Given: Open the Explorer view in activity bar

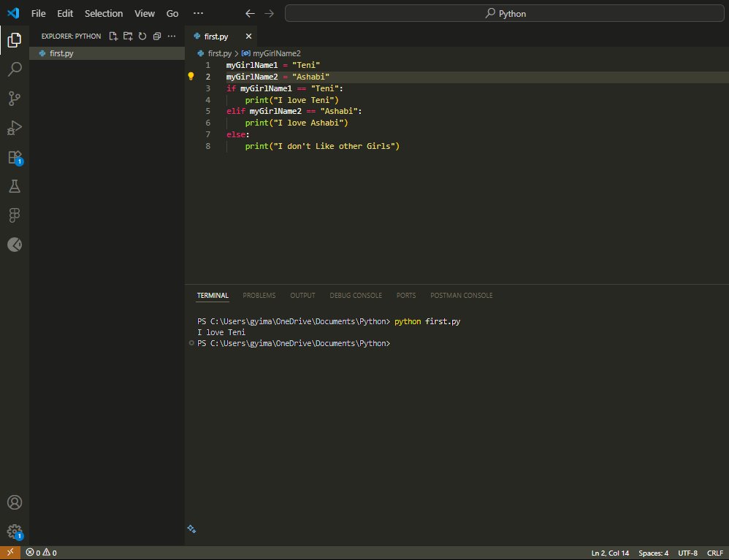Looking at the screenshot, I should [15, 40].
